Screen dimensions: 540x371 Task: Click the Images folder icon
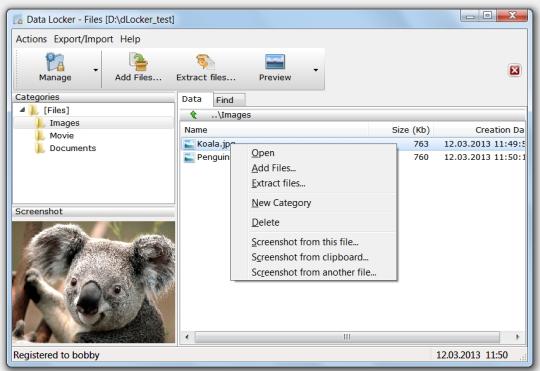(41, 123)
